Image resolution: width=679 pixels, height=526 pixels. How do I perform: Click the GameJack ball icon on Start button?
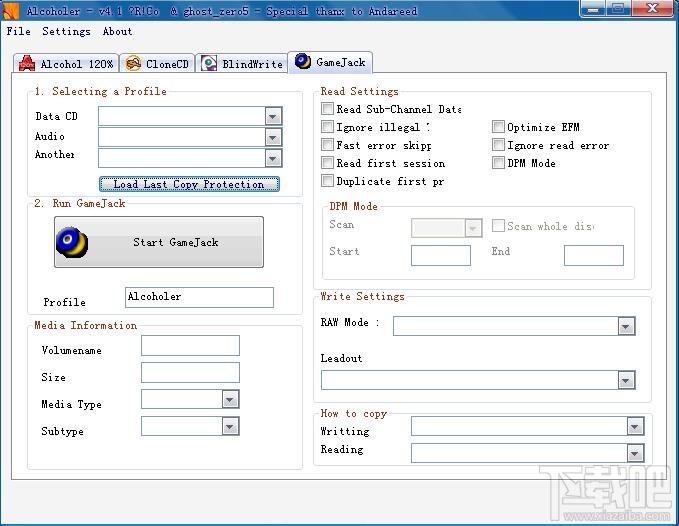pyautogui.click(x=72, y=242)
